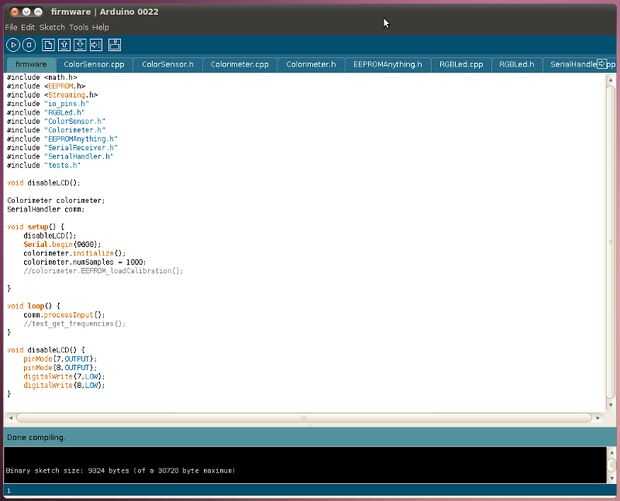620x501 pixels.
Task: Switch to the RGBLed.cpp tab
Action: (x=461, y=64)
